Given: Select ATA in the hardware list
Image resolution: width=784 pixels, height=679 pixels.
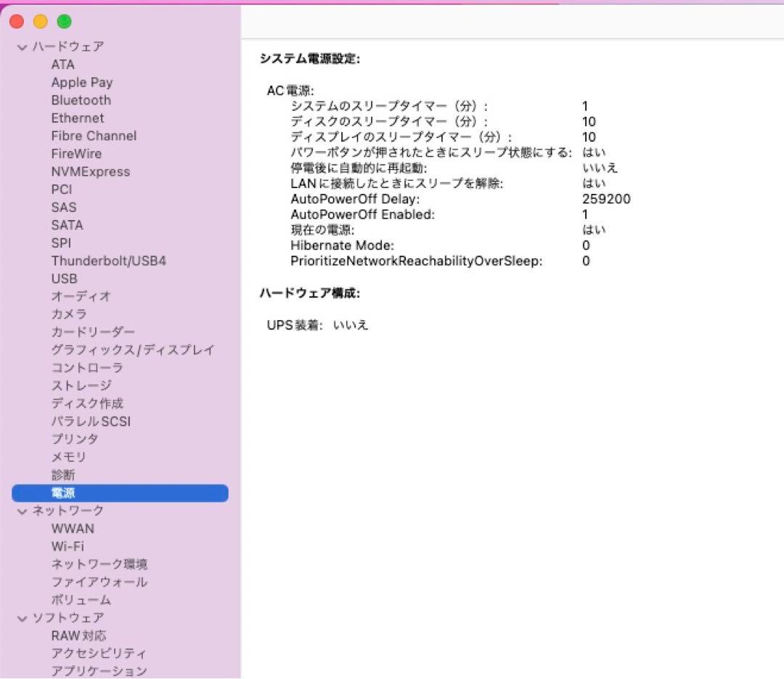Looking at the screenshot, I should [62, 64].
